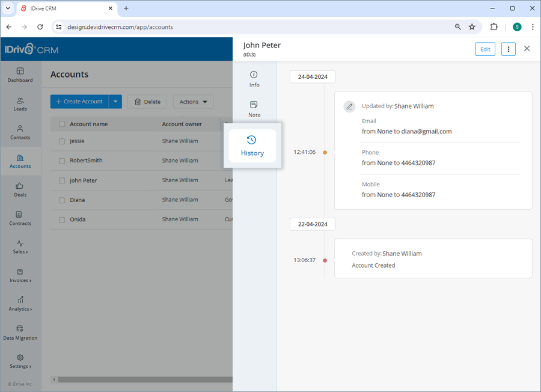Screen dimensions: 541x392
Task: Select the History panel icon
Action: tap(252, 146)
